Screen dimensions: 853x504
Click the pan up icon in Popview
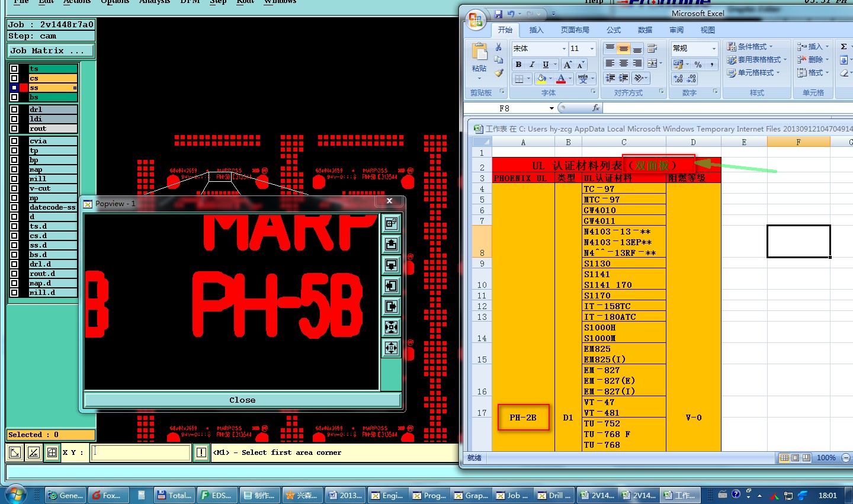[391, 244]
